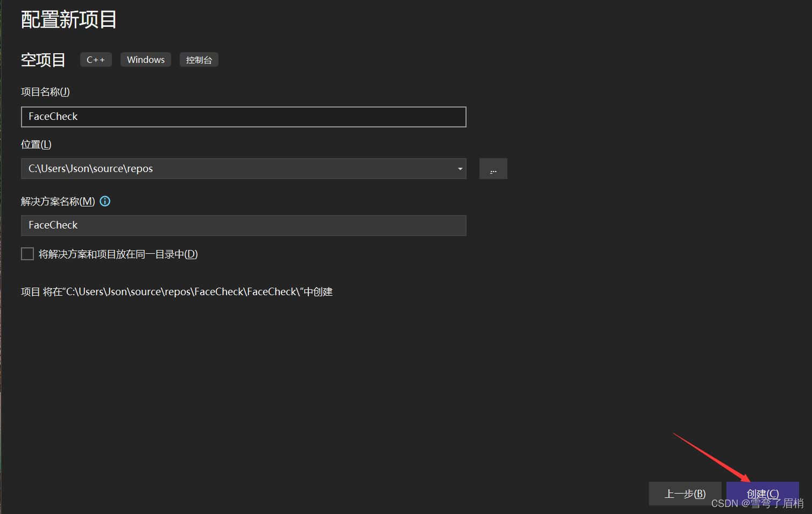
Task: Click the project creation path summary text
Action: pyautogui.click(x=176, y=292)
